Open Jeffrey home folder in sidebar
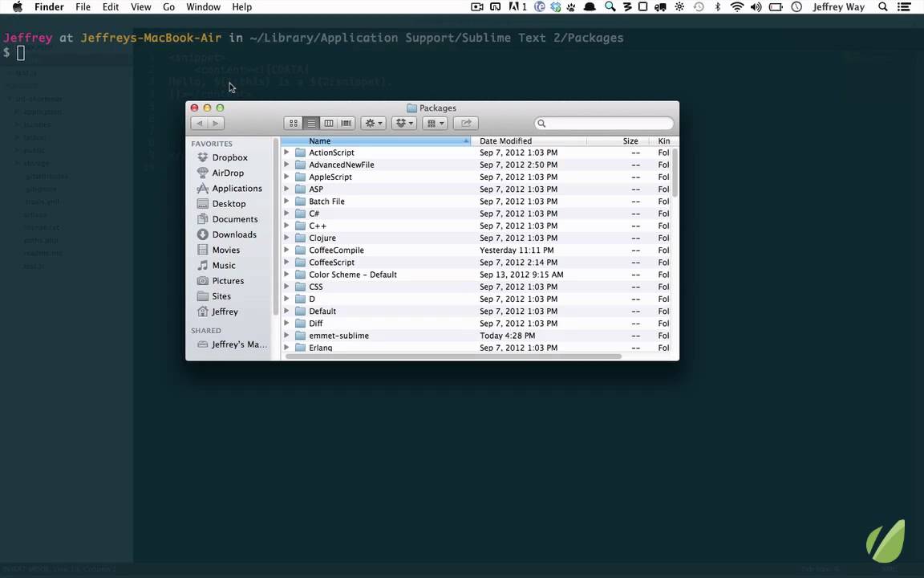Viewport: 924px width, 578px height. pyautogui.click(x=225, y=311)
